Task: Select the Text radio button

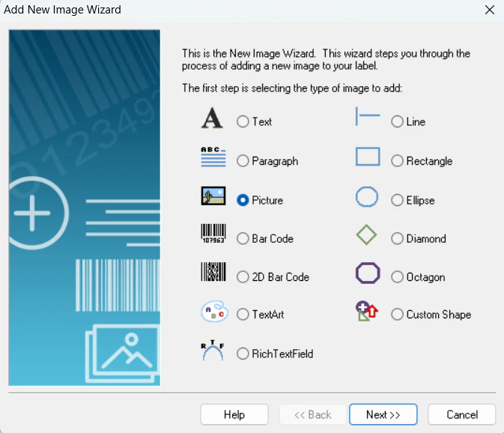Action: point(243,121)
